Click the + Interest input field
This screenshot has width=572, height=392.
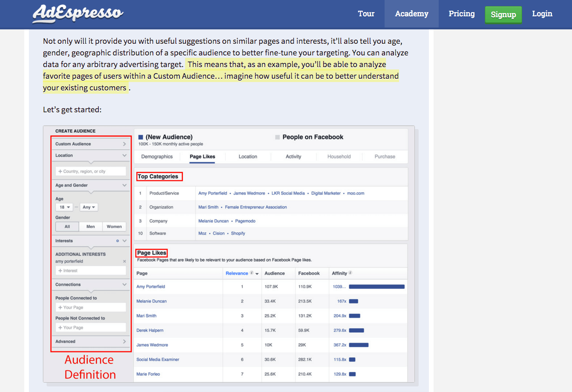[91, 271]
